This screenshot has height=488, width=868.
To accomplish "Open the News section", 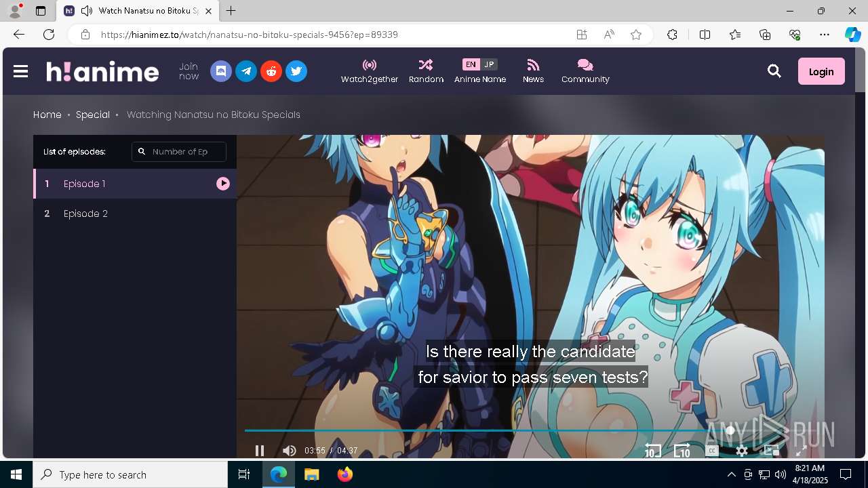I will 533,71.
